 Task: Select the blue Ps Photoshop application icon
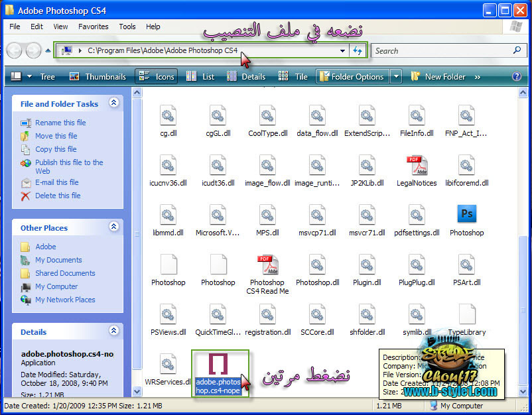(x=466, y=214)
